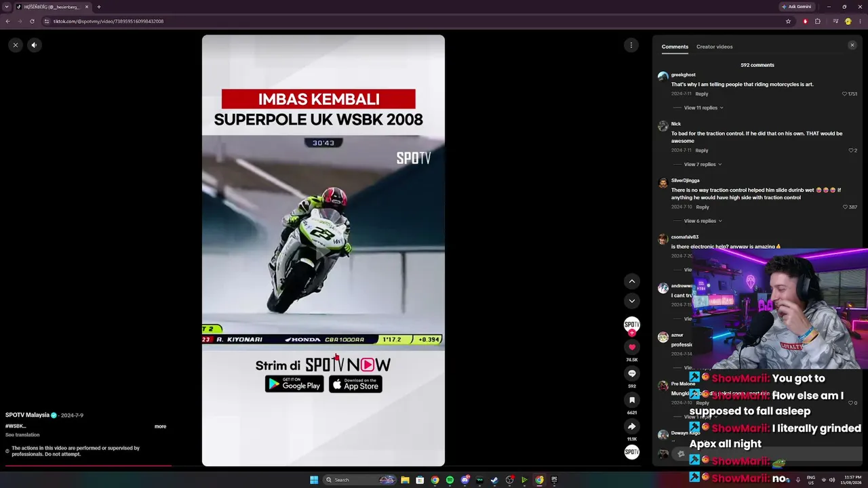Go to the next video with down arrow
868x488 pixels.
point(632,301)
